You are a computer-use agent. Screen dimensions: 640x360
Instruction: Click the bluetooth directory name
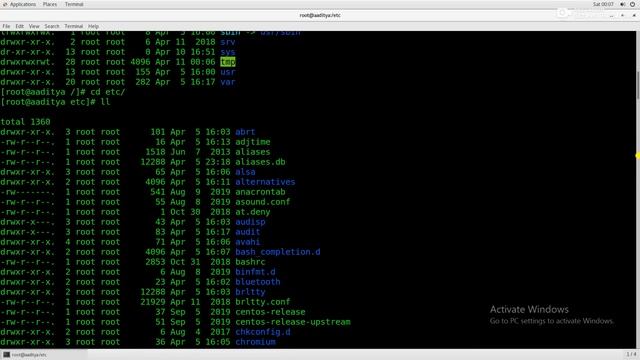click(x=258, y=282)
